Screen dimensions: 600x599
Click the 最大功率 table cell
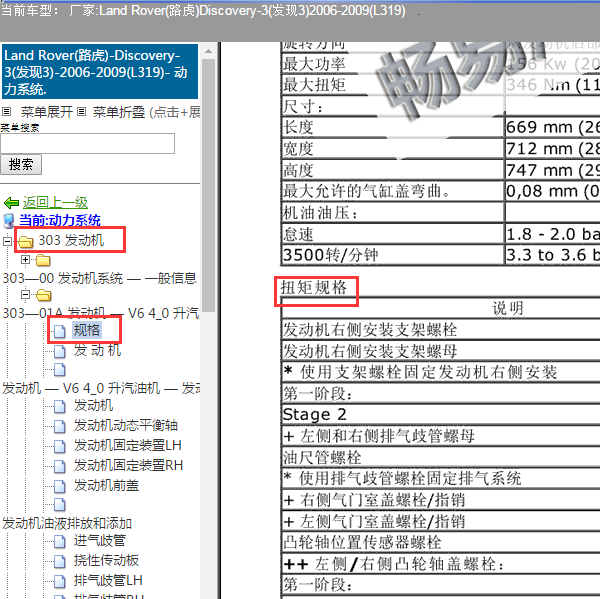tap(393, 64)
